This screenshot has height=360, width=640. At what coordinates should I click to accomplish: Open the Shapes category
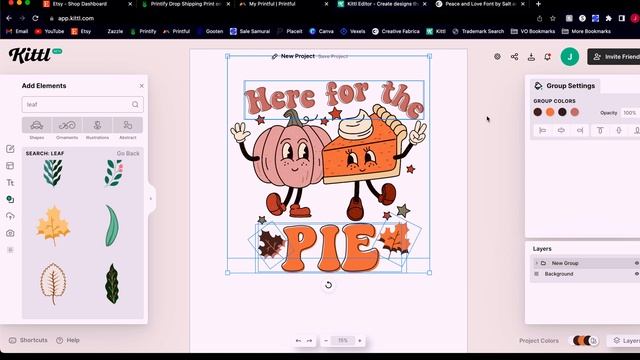[x=37, y=125]
